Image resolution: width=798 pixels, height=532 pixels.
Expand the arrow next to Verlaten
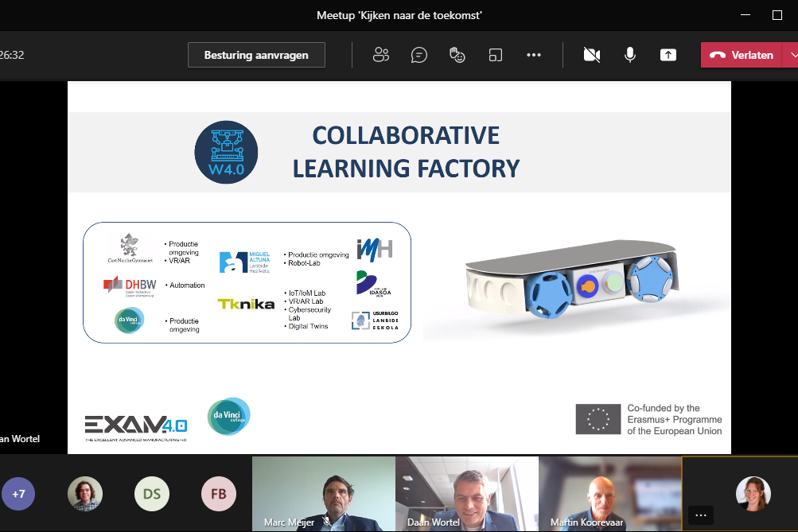(792, 55)
